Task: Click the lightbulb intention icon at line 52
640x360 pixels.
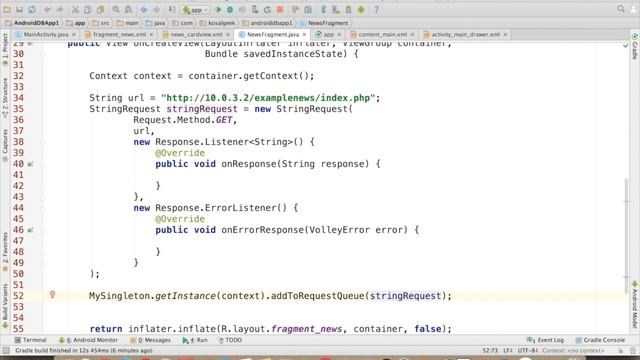Action: coord(52,294)
